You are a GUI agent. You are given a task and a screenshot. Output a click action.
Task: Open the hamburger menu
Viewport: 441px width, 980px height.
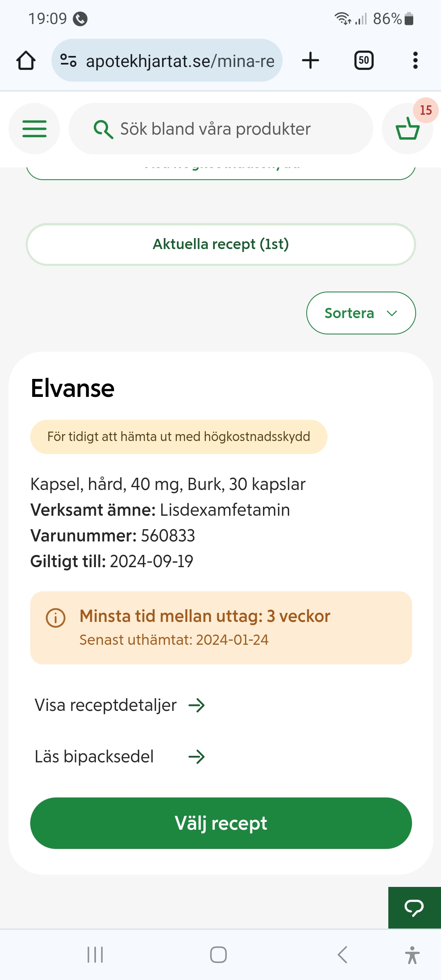click(x=34, y=129)
